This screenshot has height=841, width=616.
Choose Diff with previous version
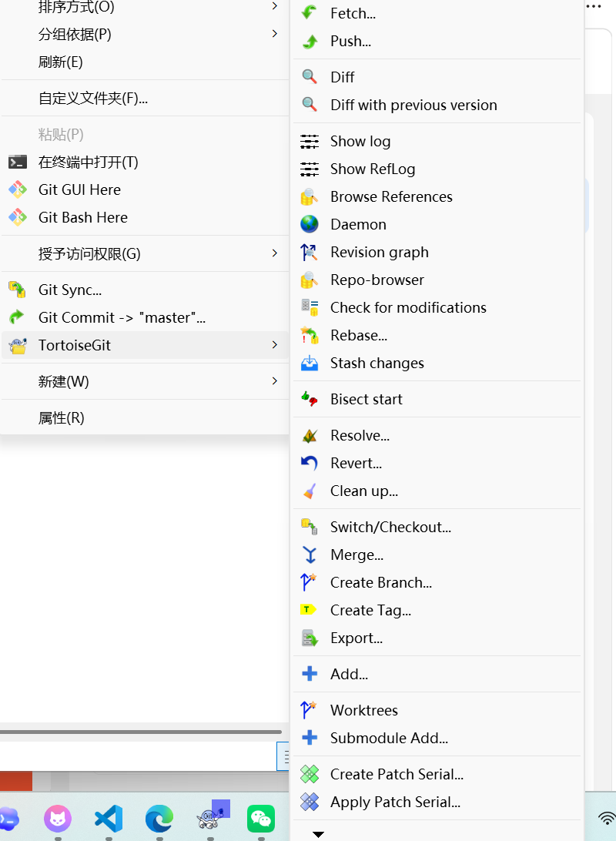pyautogui.click(x=437, y=105)
